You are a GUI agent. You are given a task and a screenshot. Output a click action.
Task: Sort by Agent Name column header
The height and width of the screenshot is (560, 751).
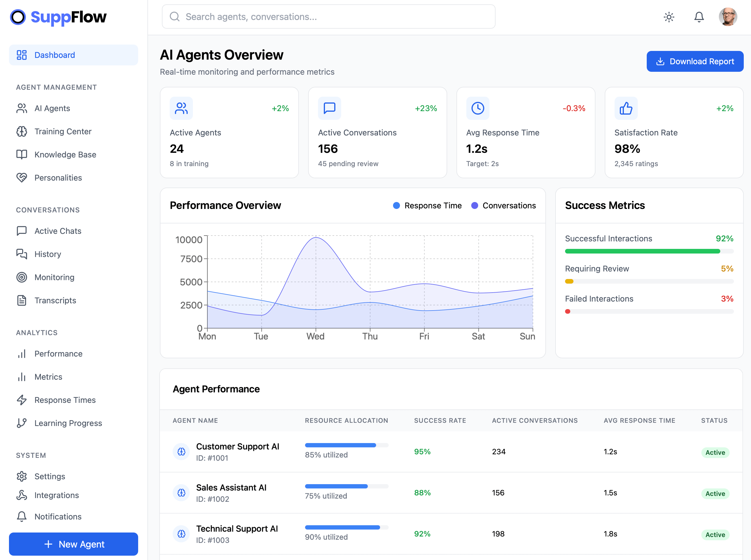(x=195, y=420)
